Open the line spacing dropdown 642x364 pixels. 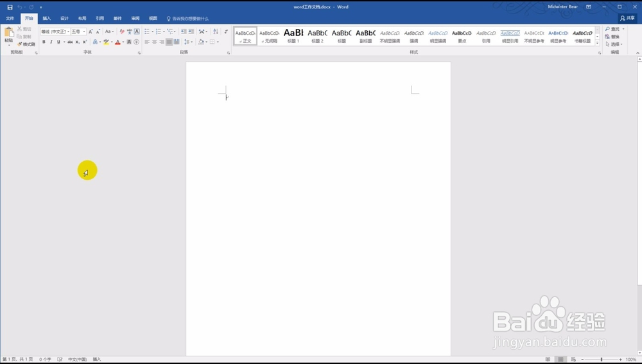[x=188, y=42]
